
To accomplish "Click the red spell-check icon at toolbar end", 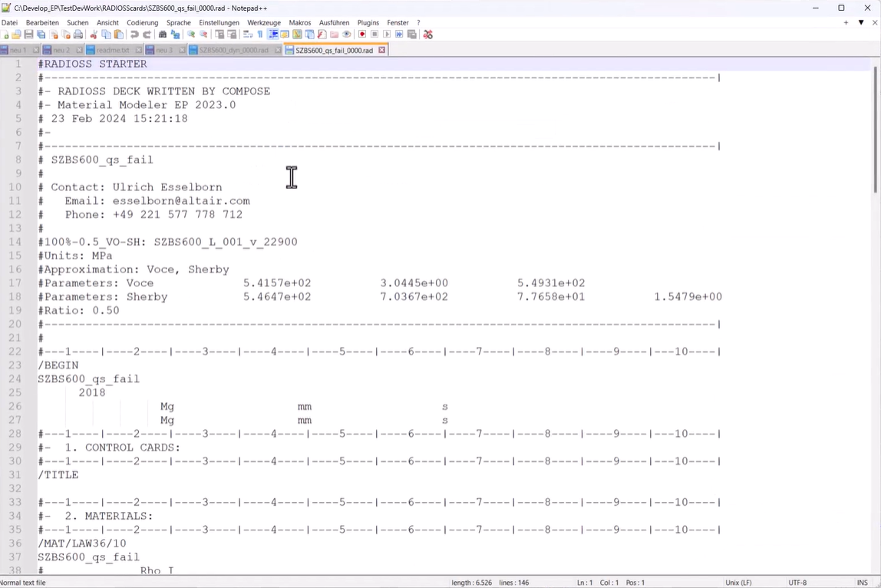I will tap(428, 35).
